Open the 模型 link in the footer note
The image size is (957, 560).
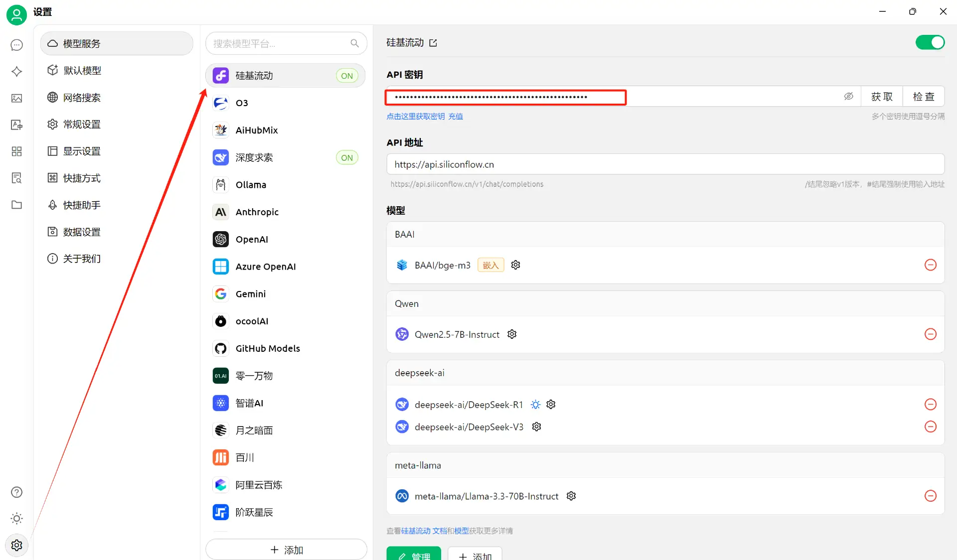click(462, 531)
